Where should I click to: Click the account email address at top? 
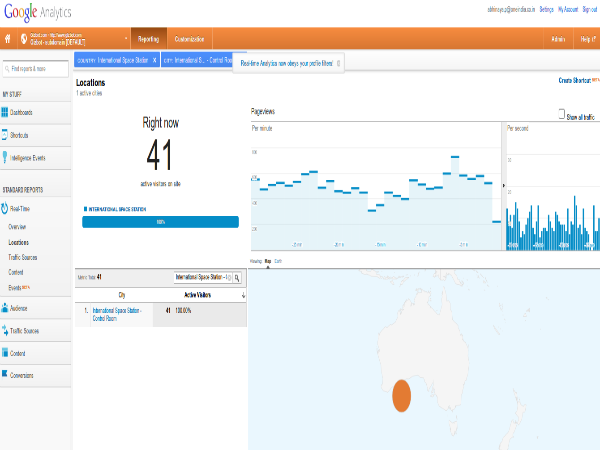point(511,10)
